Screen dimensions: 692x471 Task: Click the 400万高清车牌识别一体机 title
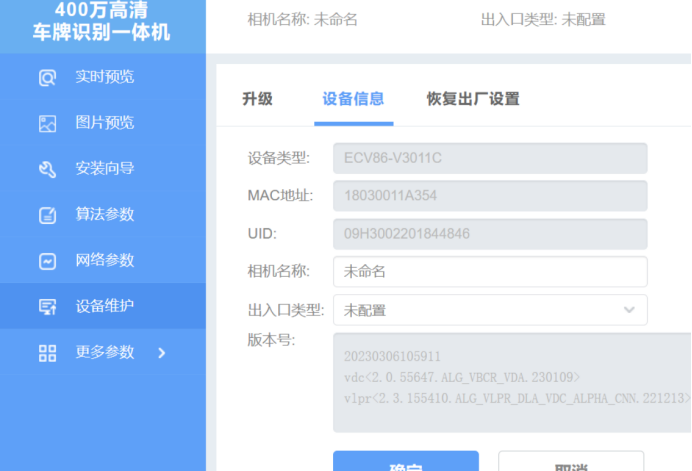pos(102,21)
